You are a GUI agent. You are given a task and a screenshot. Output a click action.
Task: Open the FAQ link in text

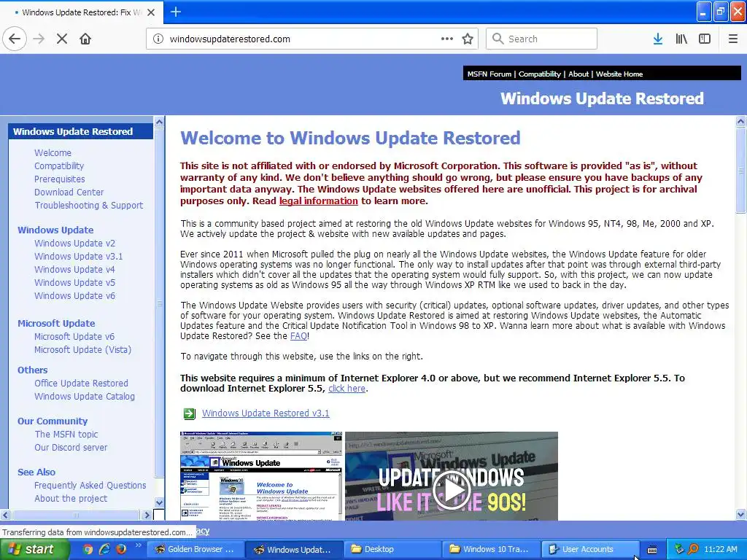(x=298, y=336)
